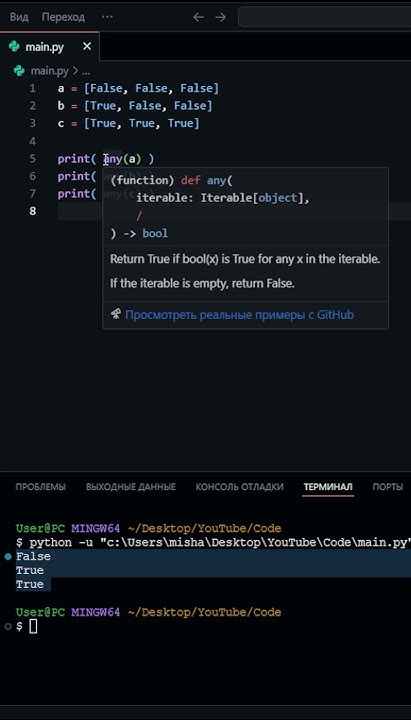Close the main.py editor tab
This screenshot has height=720, width=411.
tap(87, 46)
